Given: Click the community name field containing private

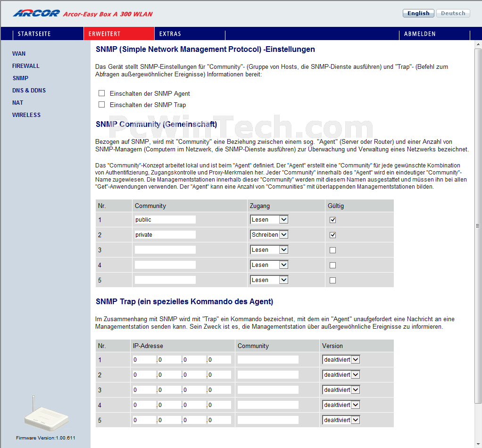Looking at the screenshot, I should tap(165, 234).
